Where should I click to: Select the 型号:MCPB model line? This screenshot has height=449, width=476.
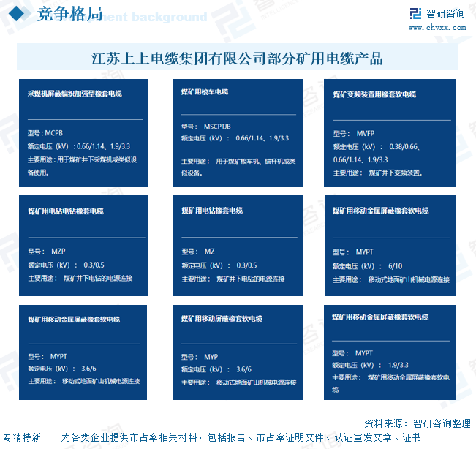45,133
